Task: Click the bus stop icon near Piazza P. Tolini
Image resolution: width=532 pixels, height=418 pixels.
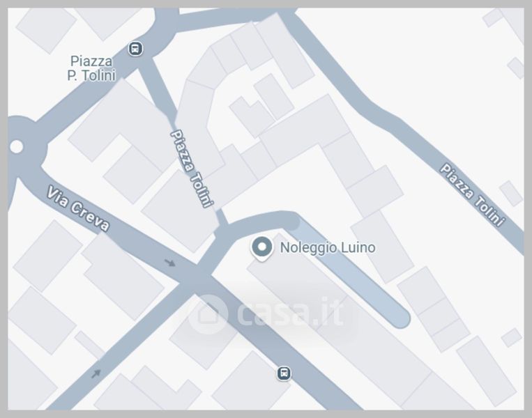Action: pyautogui.click(x=135, y=49)
